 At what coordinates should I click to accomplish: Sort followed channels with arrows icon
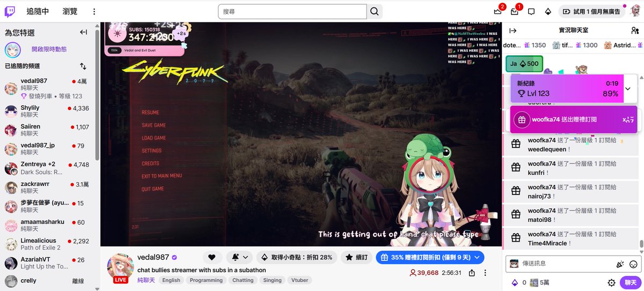click(x=83, y=66)
